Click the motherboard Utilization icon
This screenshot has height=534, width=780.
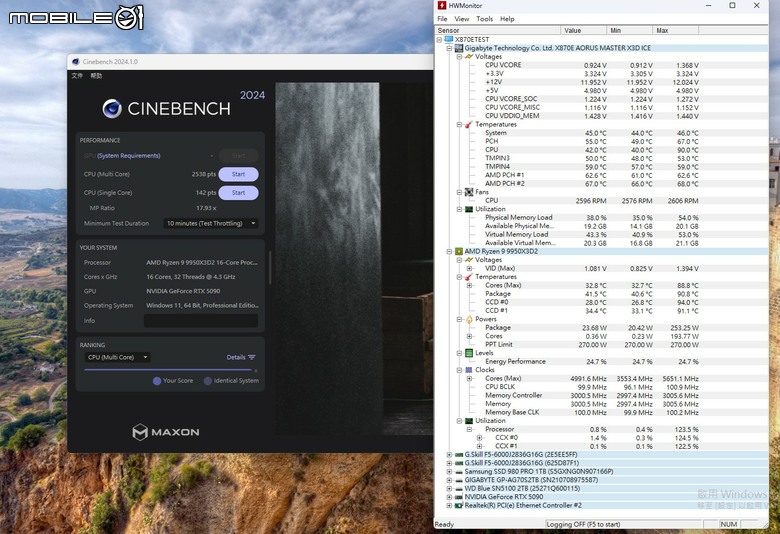pyautogui.click(x=469, y=209)
